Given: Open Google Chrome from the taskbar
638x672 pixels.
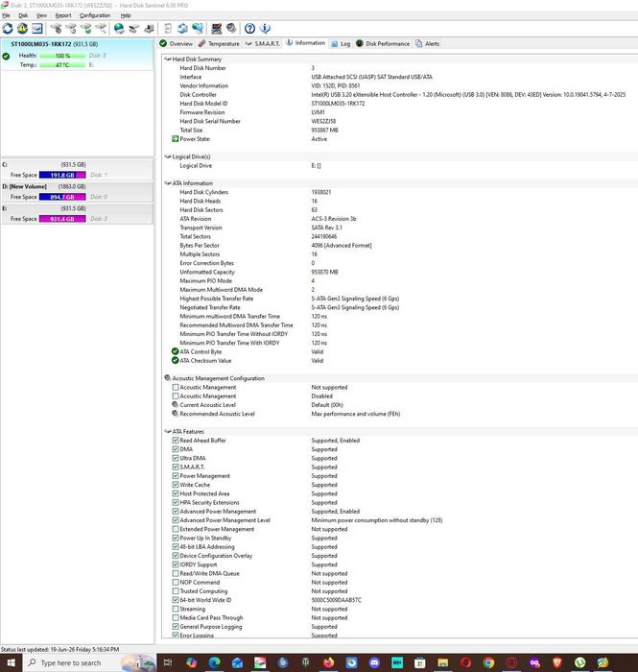Looking at the screenshot, I should (x=488, y=662).
